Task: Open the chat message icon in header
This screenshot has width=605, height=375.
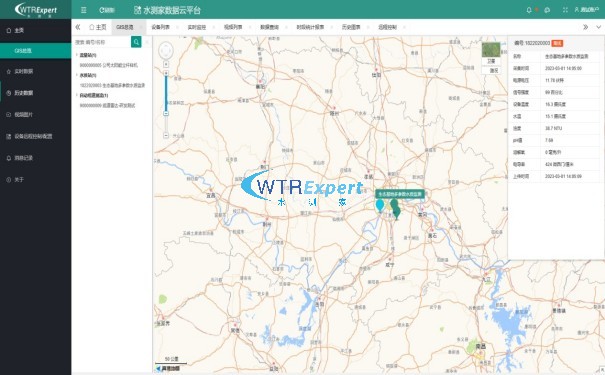Action: click(547, 10)
